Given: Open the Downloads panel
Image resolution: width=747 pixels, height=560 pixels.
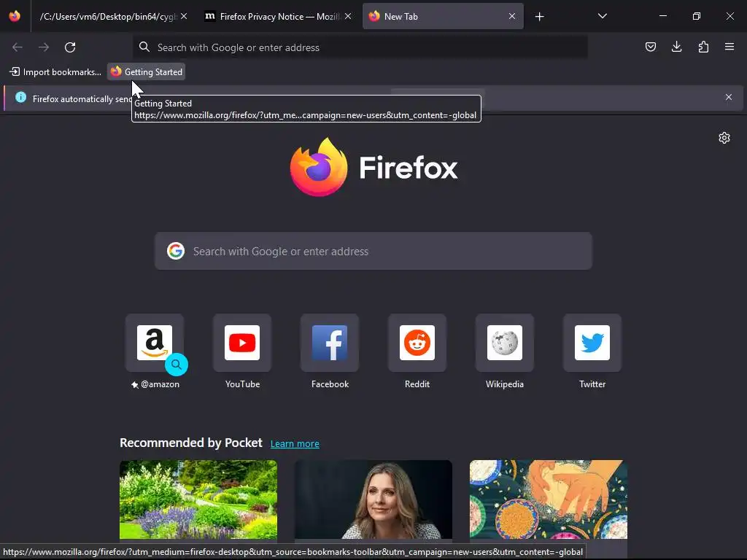Looking at the screenshot, I should pos(676,47).
